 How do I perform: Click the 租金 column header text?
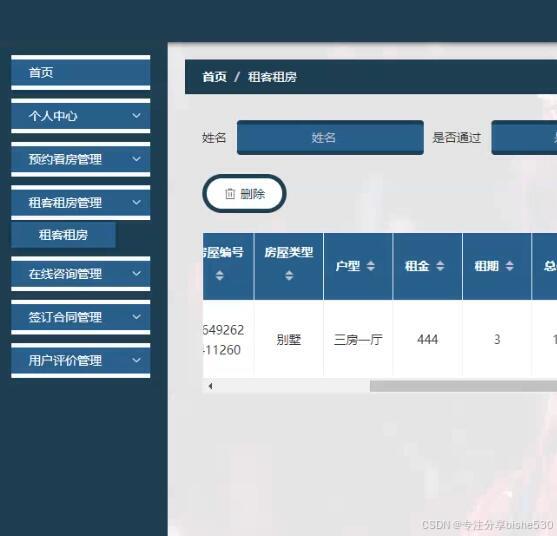[x=417, y=266]
